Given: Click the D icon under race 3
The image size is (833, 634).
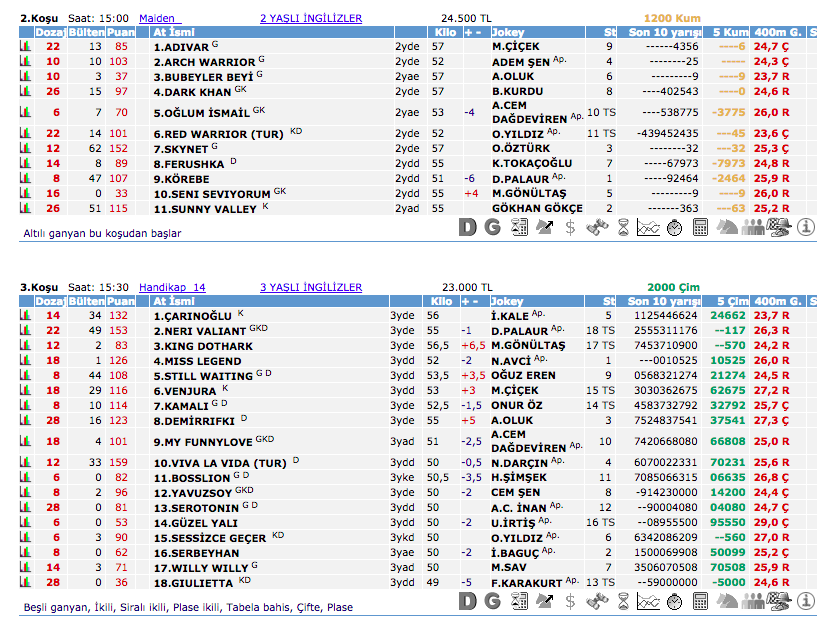Looking at the screenshot, I should tap(467, 600).
